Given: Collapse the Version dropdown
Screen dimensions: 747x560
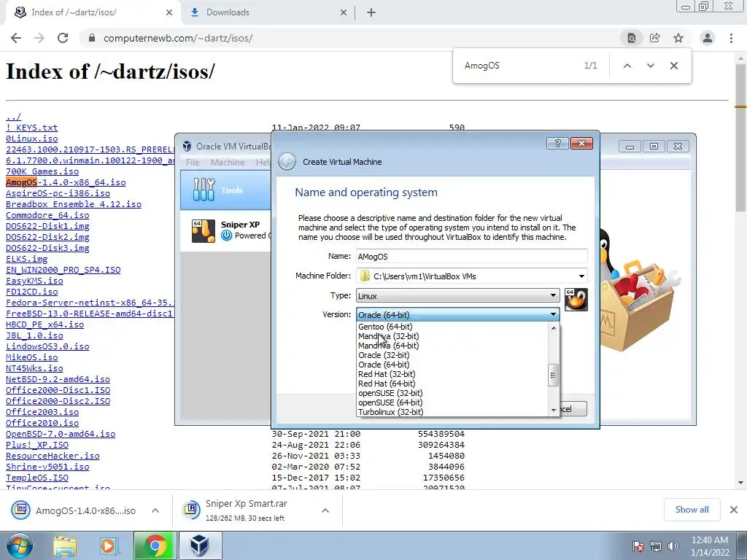Looking at the screenshot, I should (458, 315).
